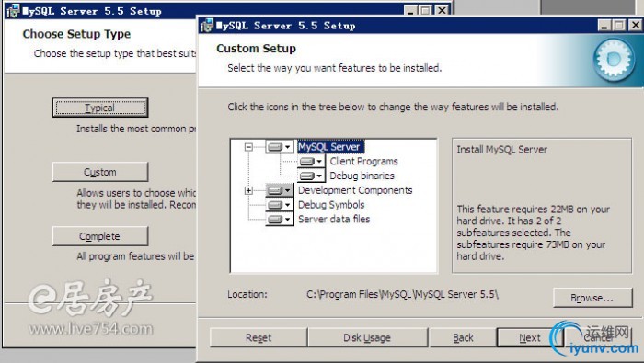
Task: Expand the Development Components tree node
Action: [x=248, y=190]
